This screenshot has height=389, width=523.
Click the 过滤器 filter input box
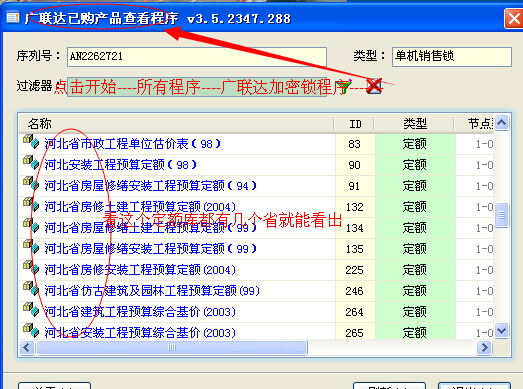[197, 87]
